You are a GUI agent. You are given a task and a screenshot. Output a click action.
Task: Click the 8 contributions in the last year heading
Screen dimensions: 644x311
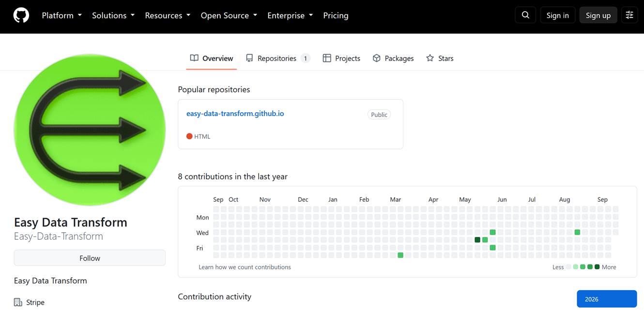point(232,177)
